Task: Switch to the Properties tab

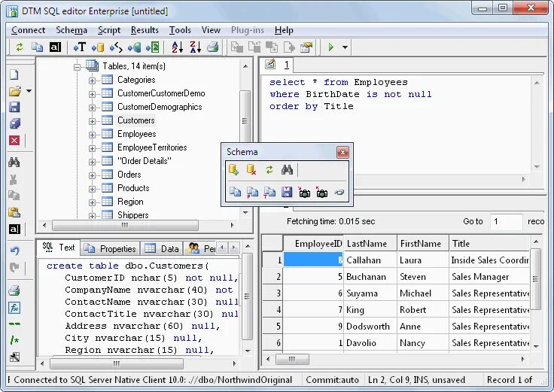Action: tap(110, 248)
